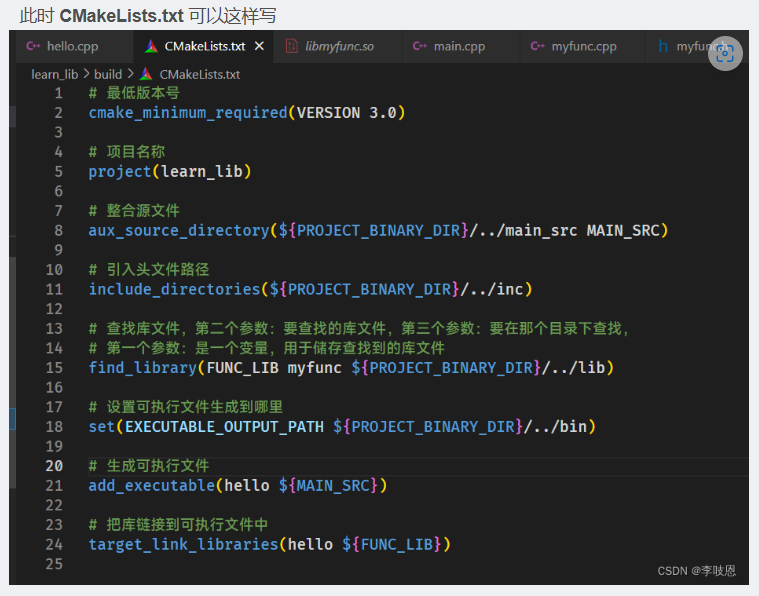
Task: Click CMakeLists.txt in the breadcrumb
Action: (199, 75)
